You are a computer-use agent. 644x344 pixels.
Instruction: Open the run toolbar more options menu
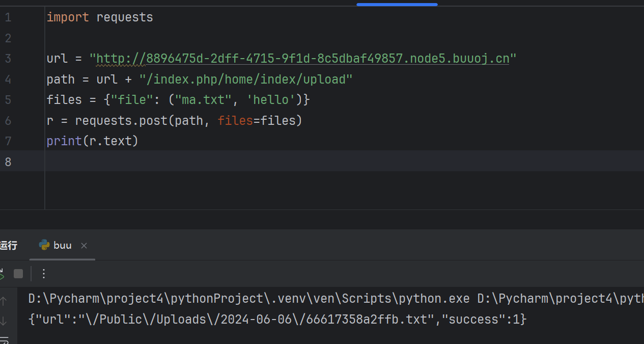pos(44,274)
